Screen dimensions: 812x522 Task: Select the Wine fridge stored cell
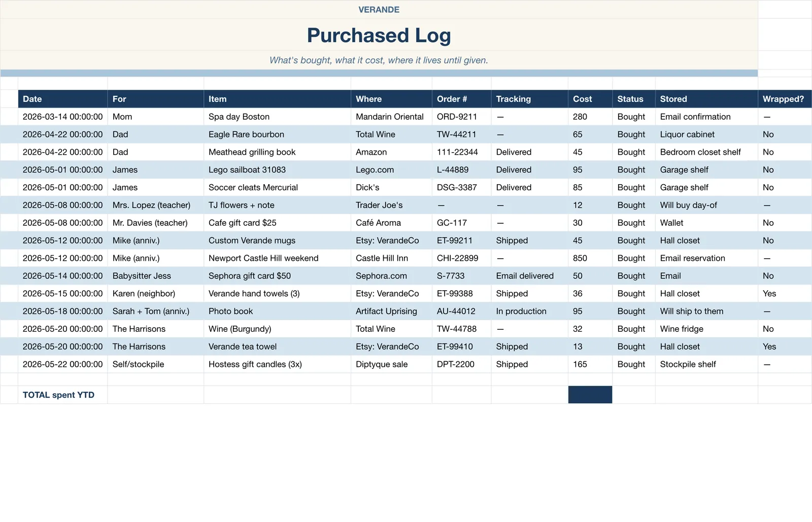[706, 329]
